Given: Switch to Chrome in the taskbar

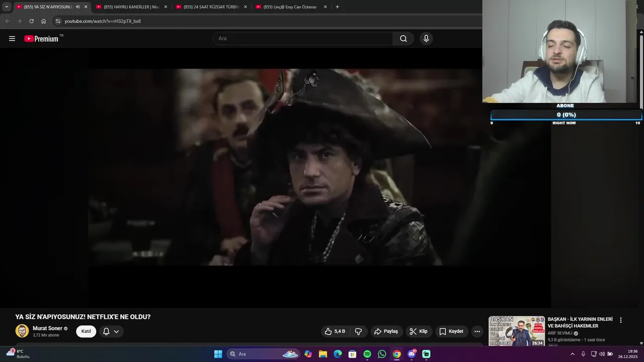Looking at the screenshot, I should 397,354.
